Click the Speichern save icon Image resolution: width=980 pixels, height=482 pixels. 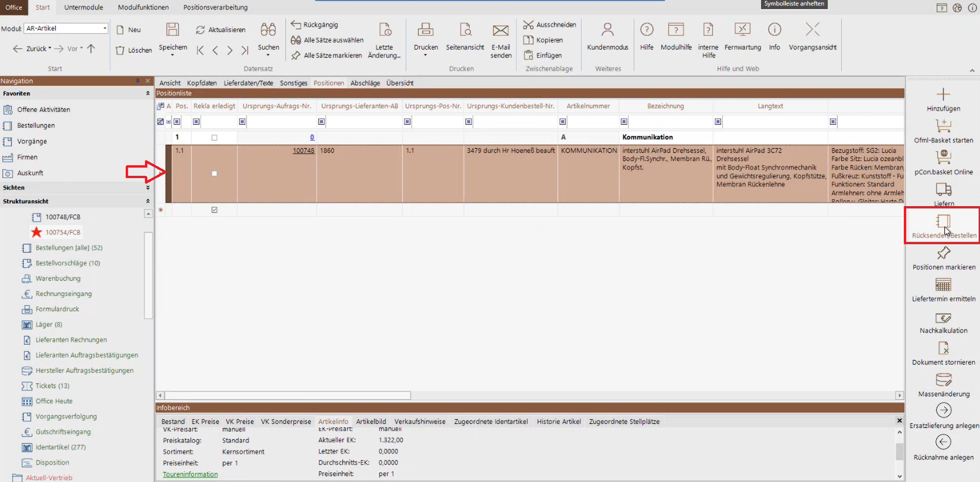[173, 30]
